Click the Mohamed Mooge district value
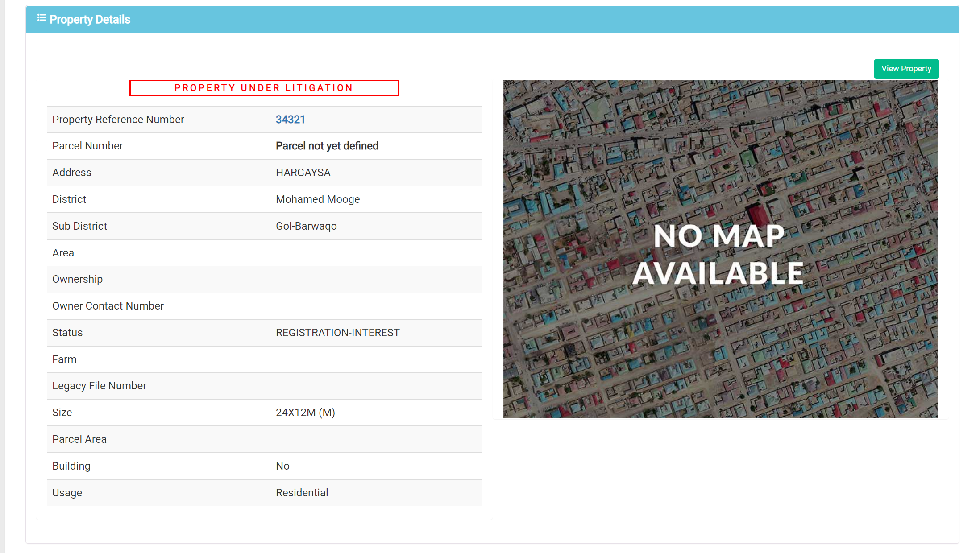 coord(318,199)
